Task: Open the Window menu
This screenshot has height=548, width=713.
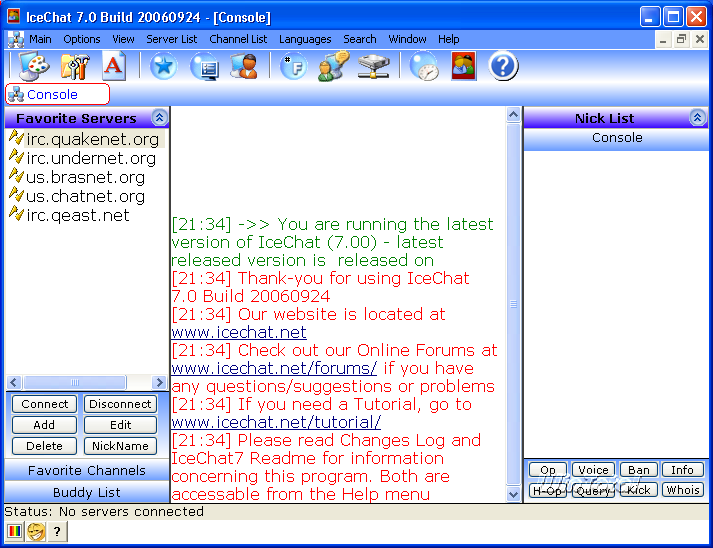Action: pyautogui.click(x=407, y=39)
